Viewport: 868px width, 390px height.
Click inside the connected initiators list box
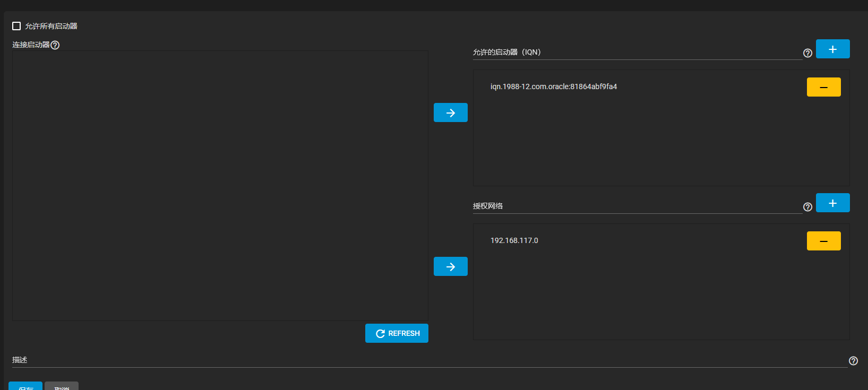(x=220, y=186)
